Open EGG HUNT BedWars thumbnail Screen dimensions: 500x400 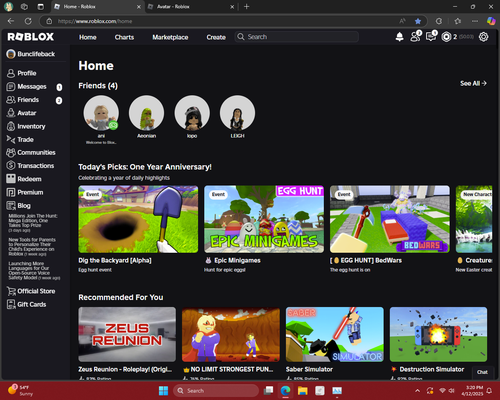pos(390,219)
